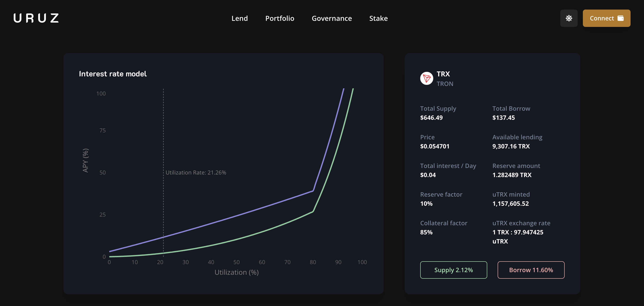
Task: Open the Governance section
Action: (332, 18)
